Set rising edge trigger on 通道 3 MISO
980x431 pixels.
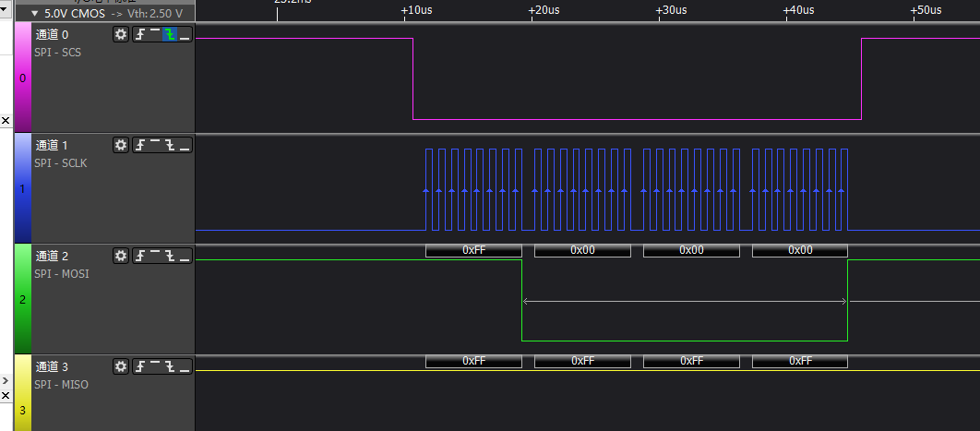140,366
